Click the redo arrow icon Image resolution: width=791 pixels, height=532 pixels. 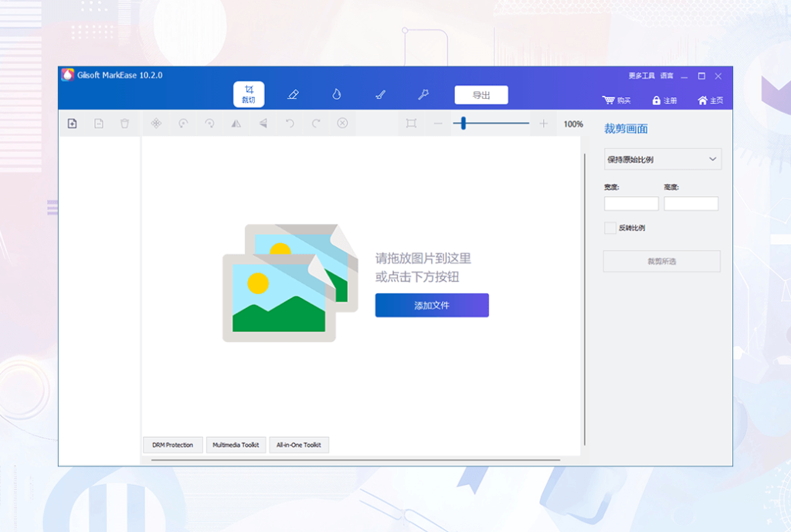[316, 124]
